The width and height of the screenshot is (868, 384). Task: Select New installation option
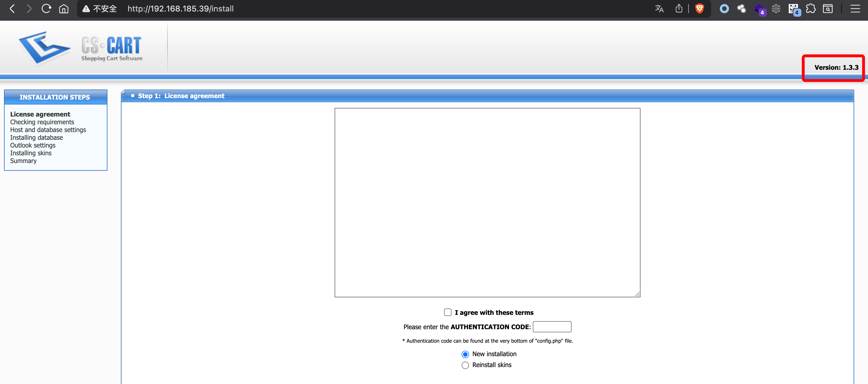465,354
